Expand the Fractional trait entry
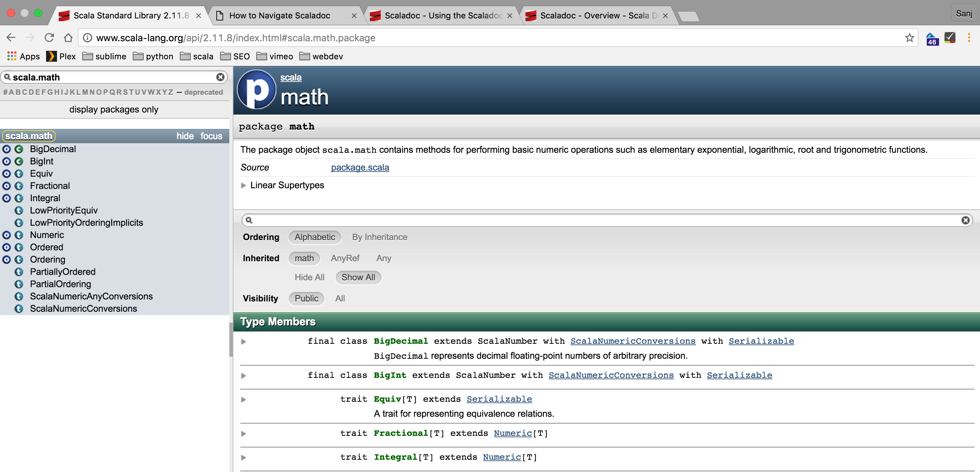The width and height of the screenshot is (980, 472). 244,433
